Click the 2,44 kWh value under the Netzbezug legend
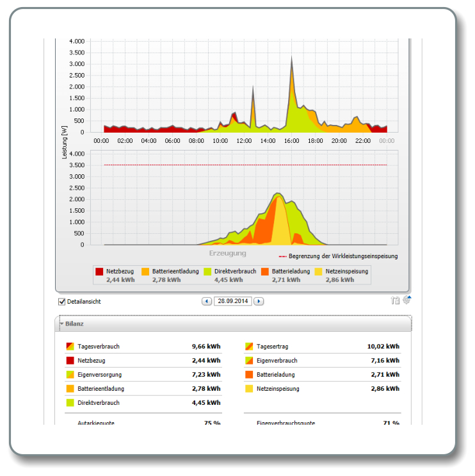Viewport: 475px width, 476px height. [x=120, y=280]
